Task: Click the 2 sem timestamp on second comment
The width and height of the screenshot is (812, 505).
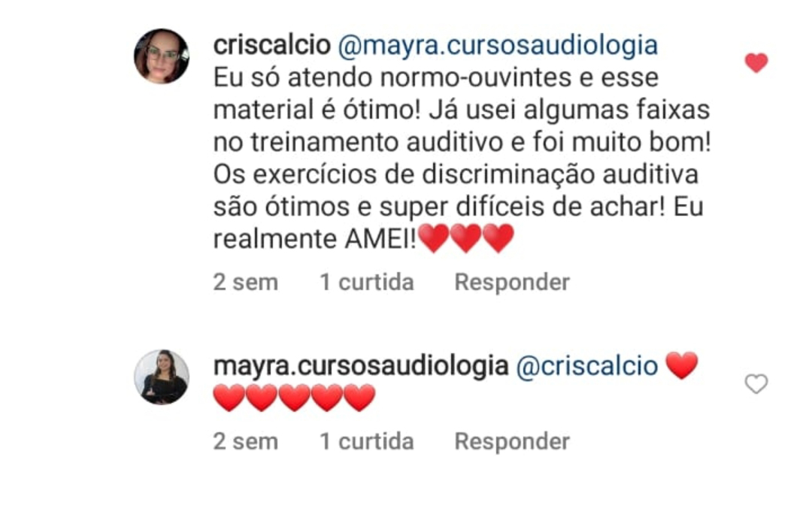Action: point(245,442)
